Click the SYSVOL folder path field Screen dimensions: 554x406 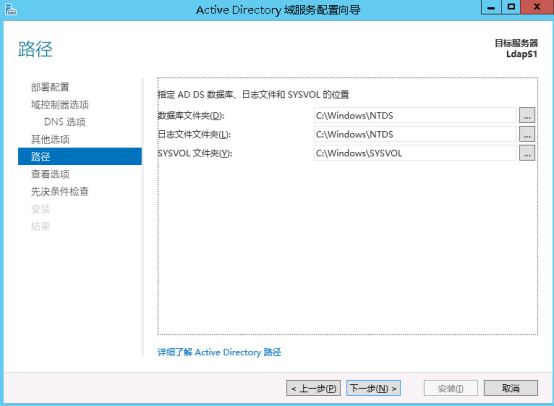[x=415, y=153]
